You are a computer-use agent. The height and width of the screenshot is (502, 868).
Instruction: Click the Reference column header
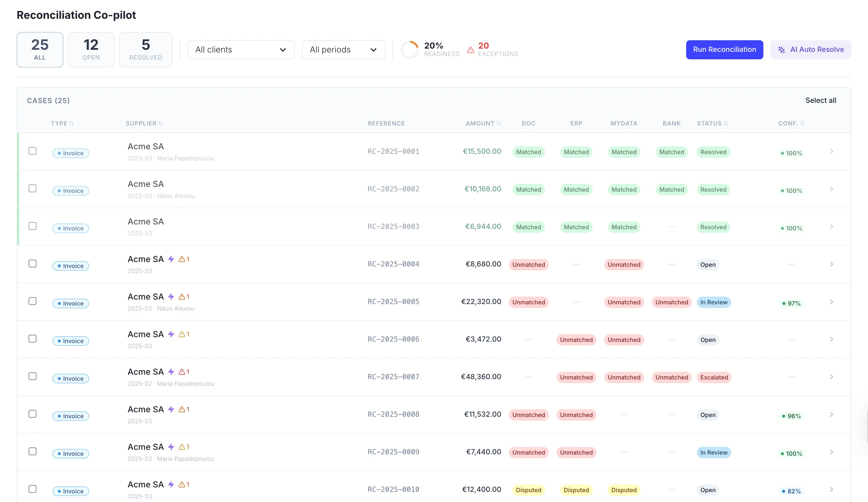[386, 123]
